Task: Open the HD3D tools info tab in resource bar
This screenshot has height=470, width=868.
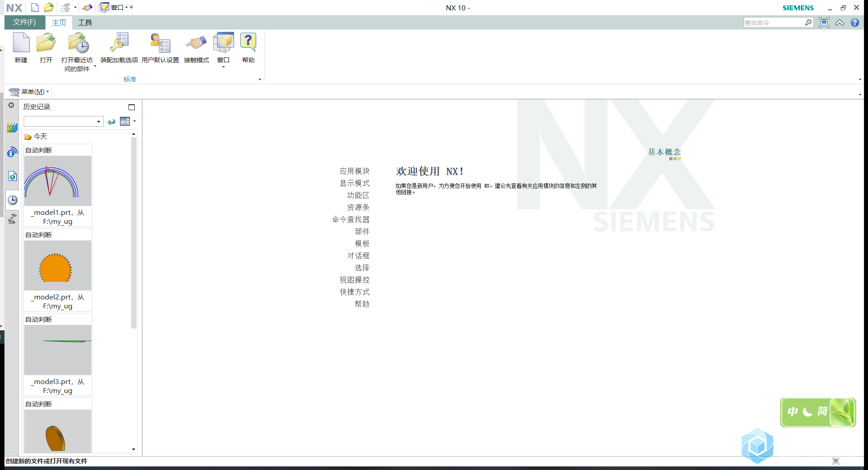Action: [12, 152]
